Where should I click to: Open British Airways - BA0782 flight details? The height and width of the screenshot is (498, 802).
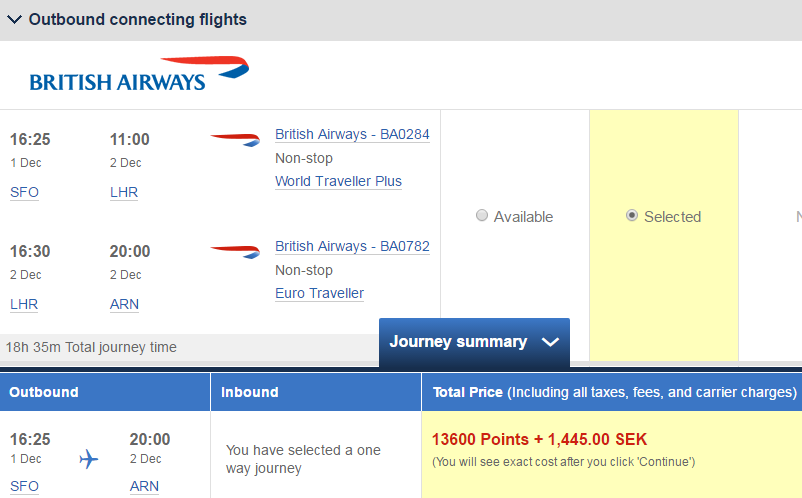[x=352, y=246]
